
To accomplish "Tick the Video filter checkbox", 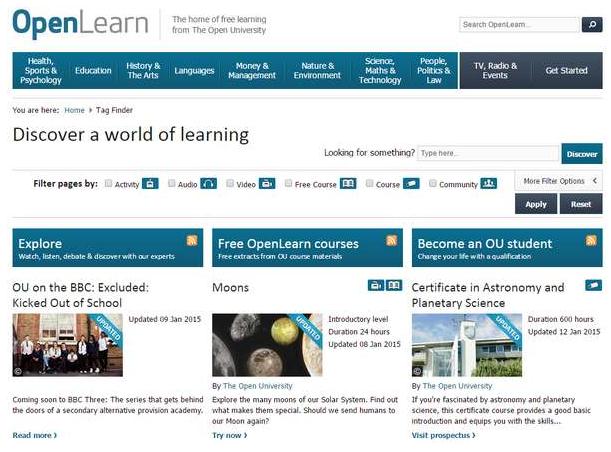I will coord(230,183).
